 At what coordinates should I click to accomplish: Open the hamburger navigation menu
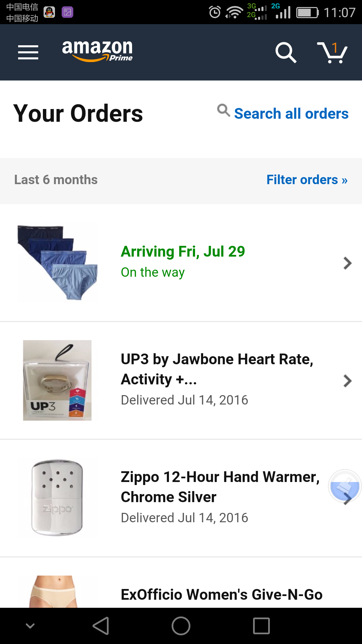point(28,52)
